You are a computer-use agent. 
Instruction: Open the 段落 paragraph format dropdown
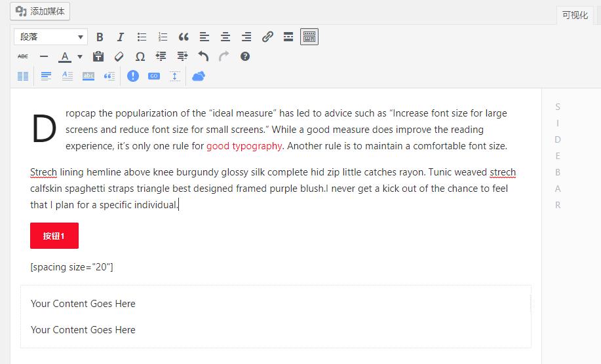[50, 37]
